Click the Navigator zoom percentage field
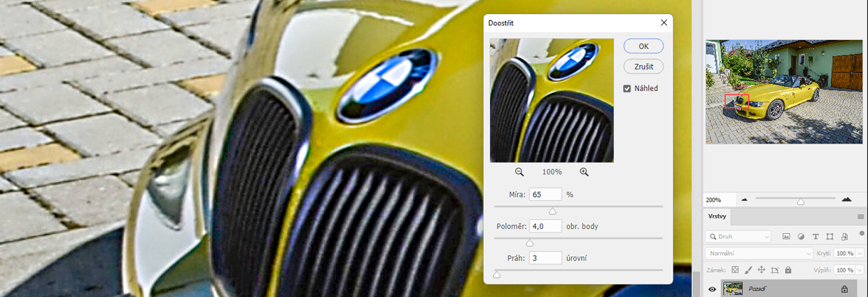Screen dimensions: 868x297 (719, 200)
